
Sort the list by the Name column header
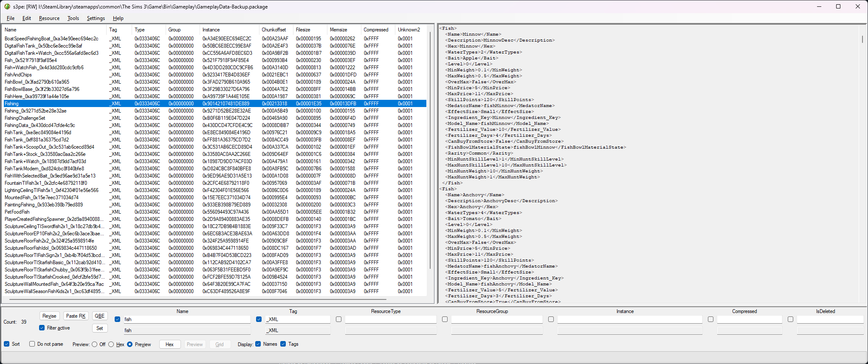(x=55, y=30)
